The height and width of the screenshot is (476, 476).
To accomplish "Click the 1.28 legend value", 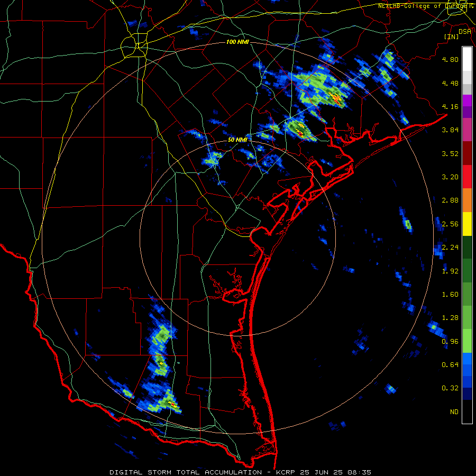I will 450,318.
